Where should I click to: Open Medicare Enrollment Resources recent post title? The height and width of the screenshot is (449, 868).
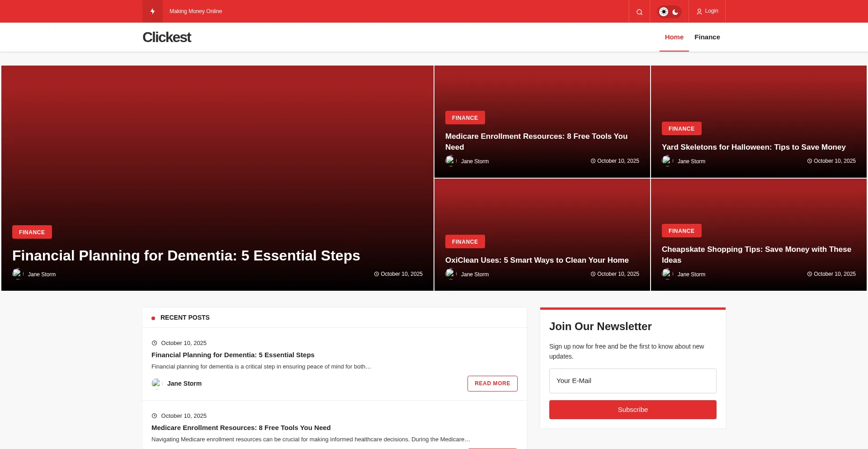click(x=241, y=428)
